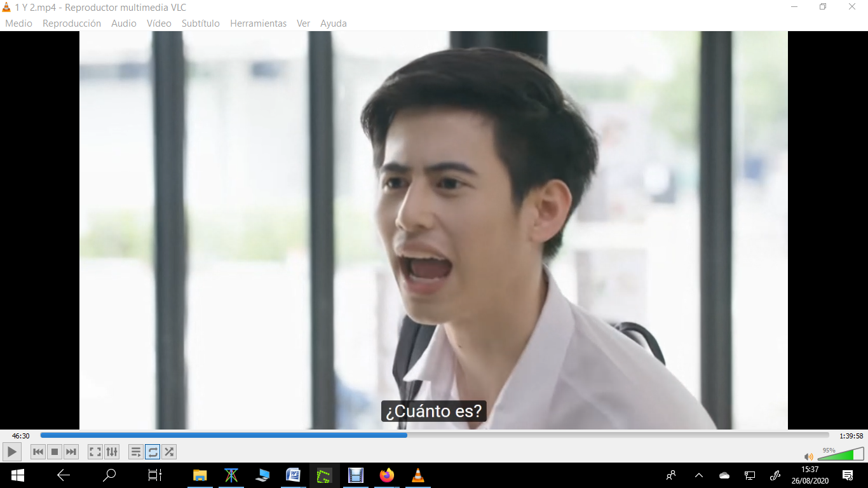
Task: Open the Windows Start menu
Action: click(17, 475)
